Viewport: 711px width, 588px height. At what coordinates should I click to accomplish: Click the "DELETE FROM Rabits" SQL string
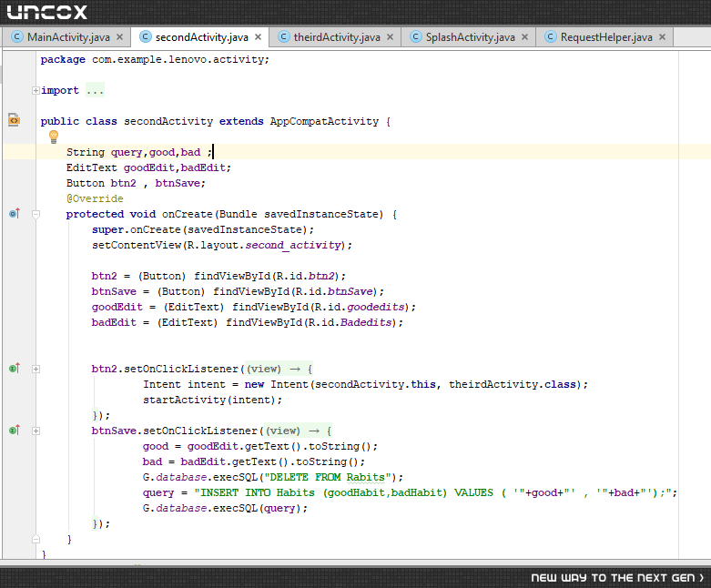(x=328, y=477)
